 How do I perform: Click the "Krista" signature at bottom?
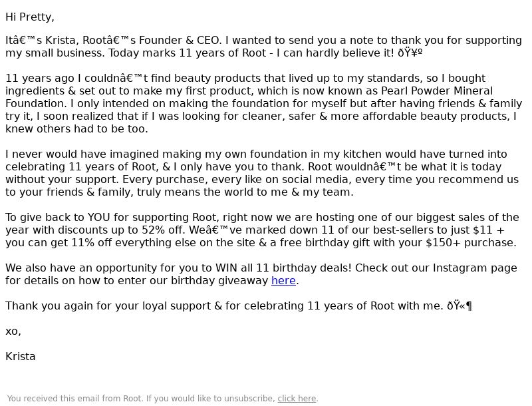[x=21, y=357]
